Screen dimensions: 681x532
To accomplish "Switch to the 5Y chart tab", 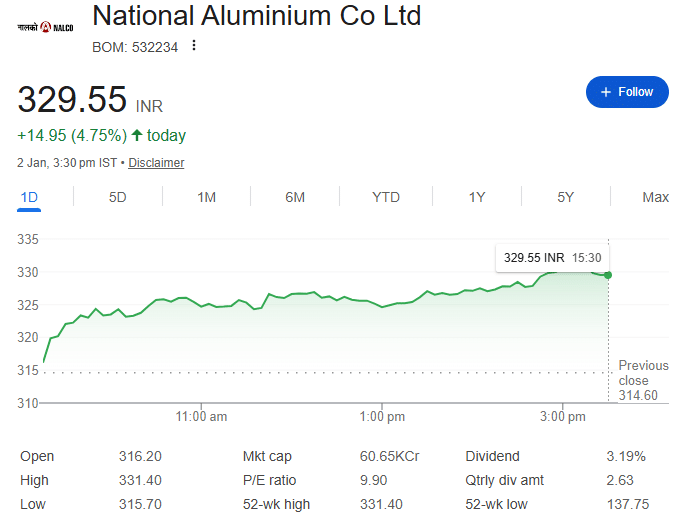I will coord(566,197).
